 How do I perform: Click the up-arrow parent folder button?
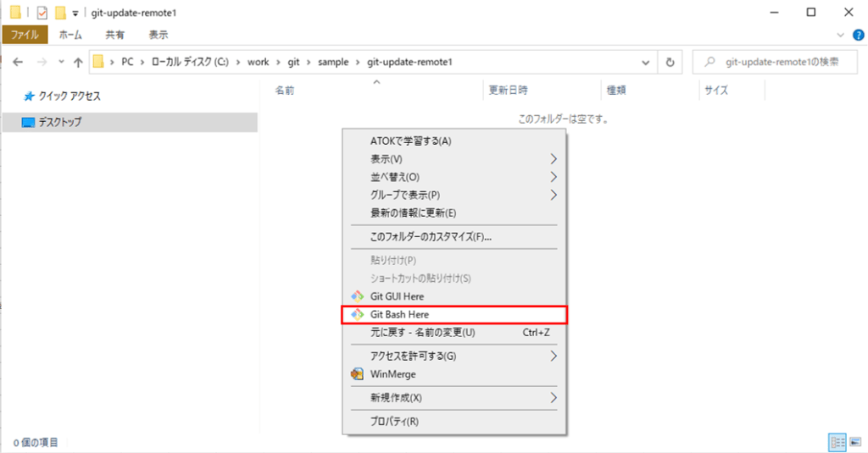tap(78, 62)
